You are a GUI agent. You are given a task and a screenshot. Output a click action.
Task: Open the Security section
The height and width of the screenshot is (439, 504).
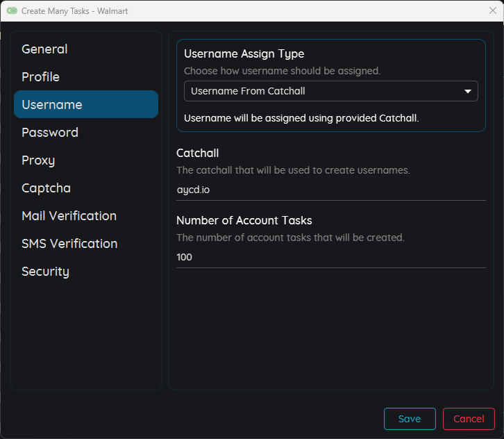45,272
